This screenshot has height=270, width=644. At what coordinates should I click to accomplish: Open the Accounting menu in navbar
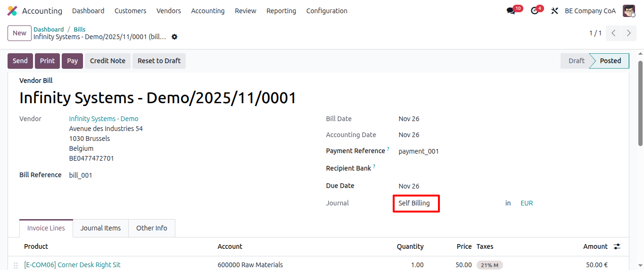pyautogui.click(x=208, y=11)
